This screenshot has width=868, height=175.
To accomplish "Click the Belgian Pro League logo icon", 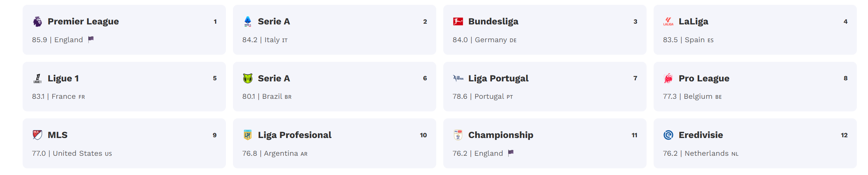I will pos(668,78).
